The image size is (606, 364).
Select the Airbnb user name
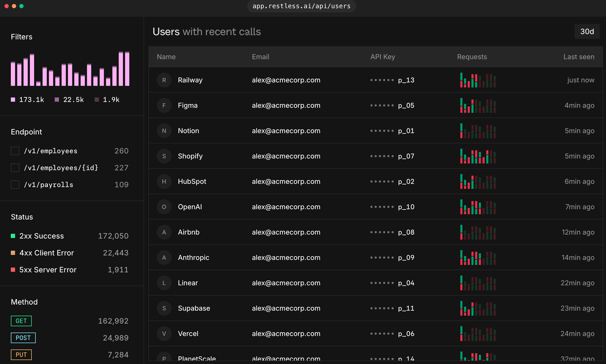coord(189,232)
